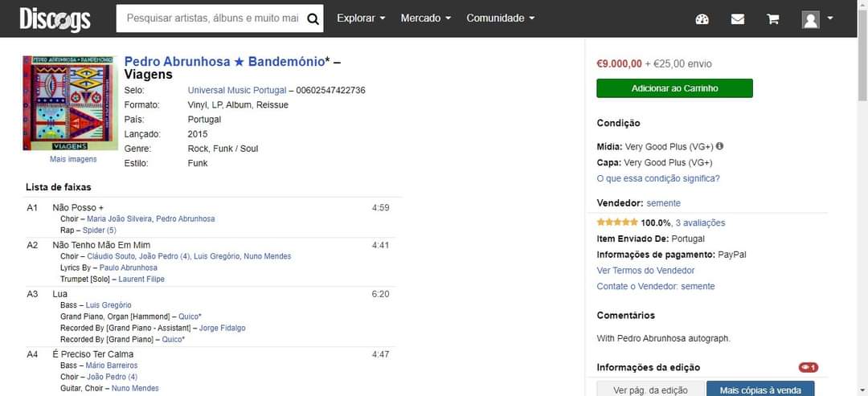868x396 pixels.
Task: Open the shopping cart icon
Action: [x=773, y=18]
